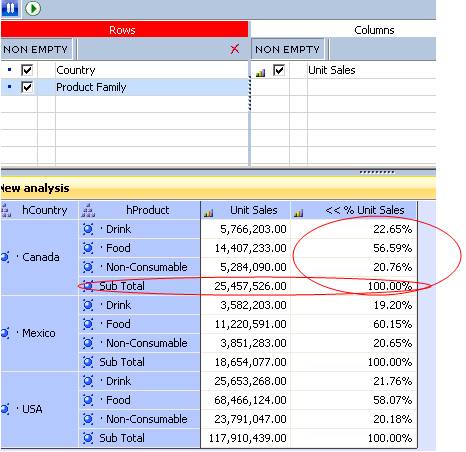Click the green play icon
This screenshot has width=466, height=452.
(33, 8)
